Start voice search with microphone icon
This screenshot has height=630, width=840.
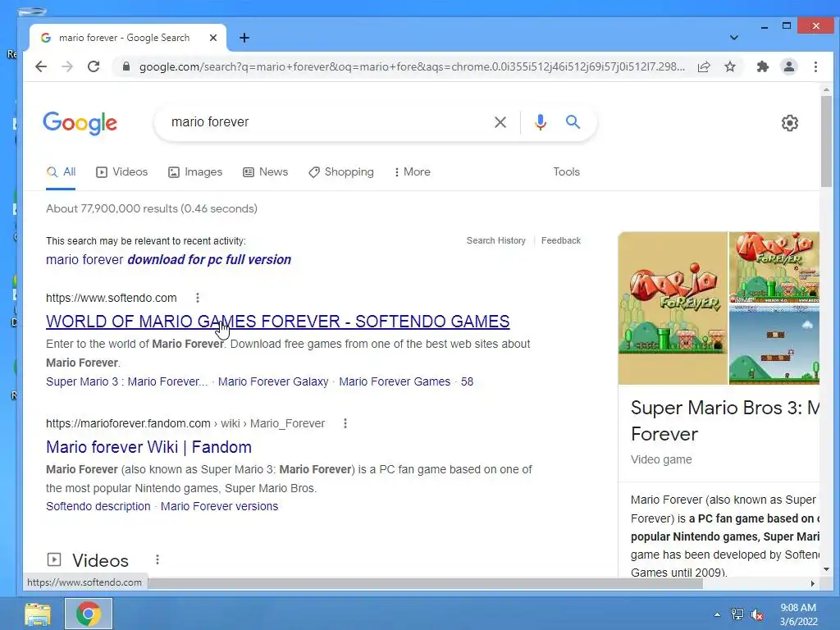tap(540, 122)
